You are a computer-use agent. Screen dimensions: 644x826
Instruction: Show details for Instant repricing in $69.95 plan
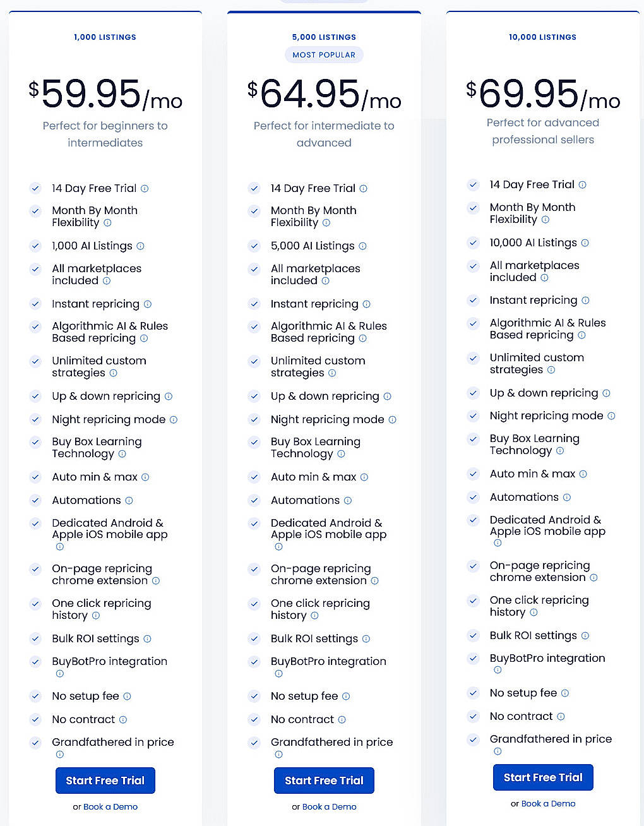[x=585, y=300]
